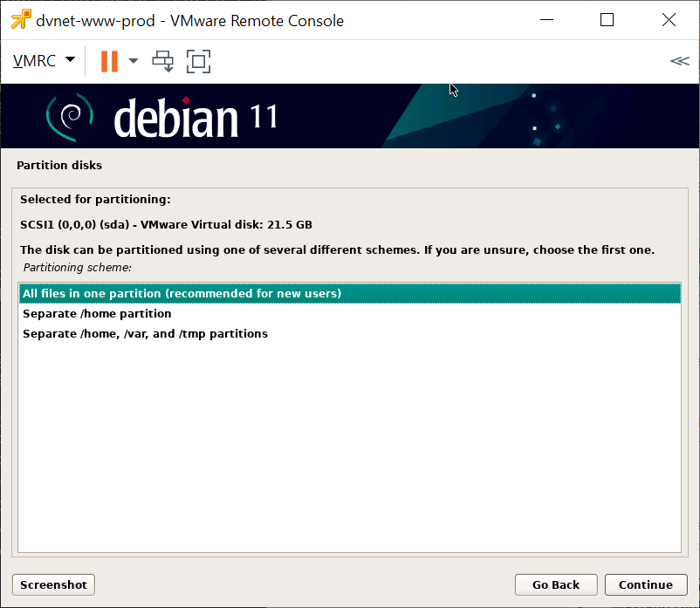
Task: Click the Go Back button
Action: coord(556,584)
